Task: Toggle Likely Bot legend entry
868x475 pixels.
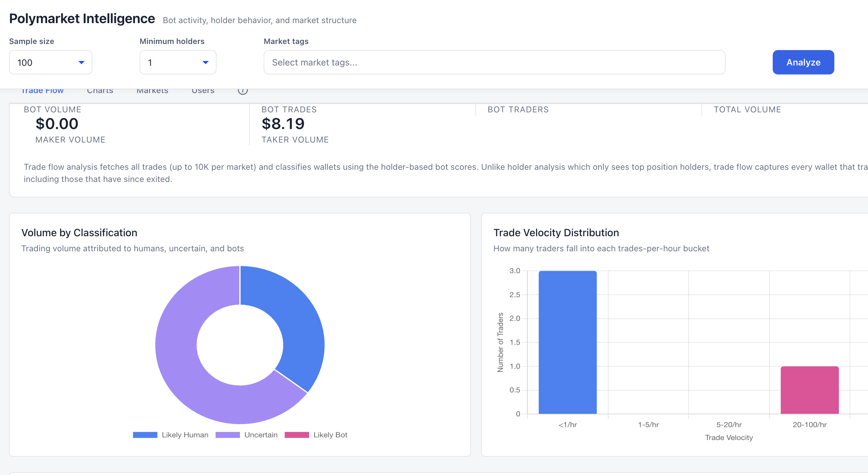Action: click(316, 435)
